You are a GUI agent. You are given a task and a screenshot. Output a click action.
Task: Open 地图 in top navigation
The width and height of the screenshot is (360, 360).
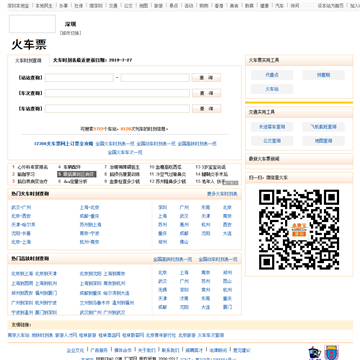(x=143, y=6)
